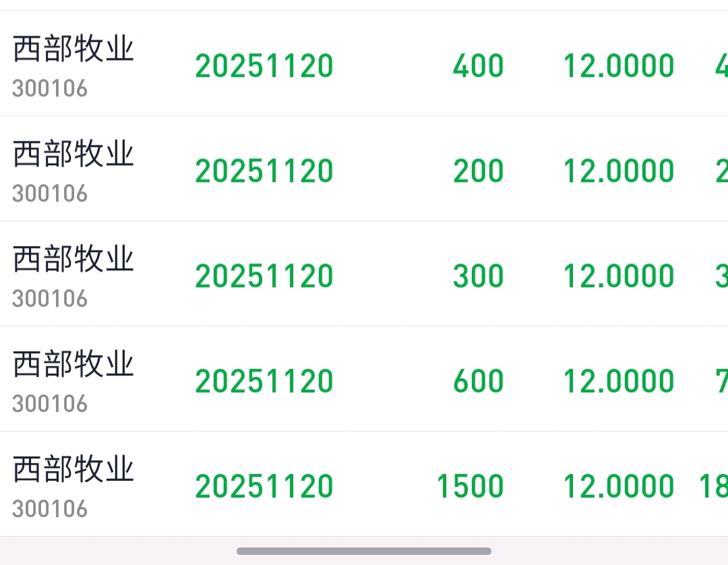Tap price 12.0000 in the 1500-quantity row

tap(618, 487)
